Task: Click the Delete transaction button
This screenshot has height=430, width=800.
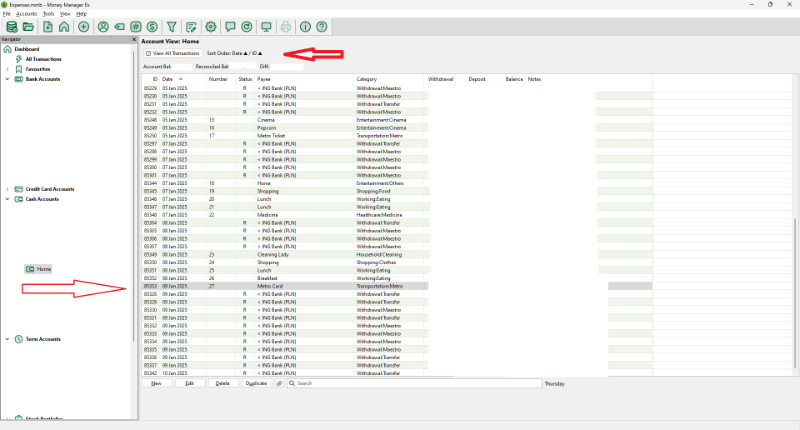Action: [x=222, y=383]
